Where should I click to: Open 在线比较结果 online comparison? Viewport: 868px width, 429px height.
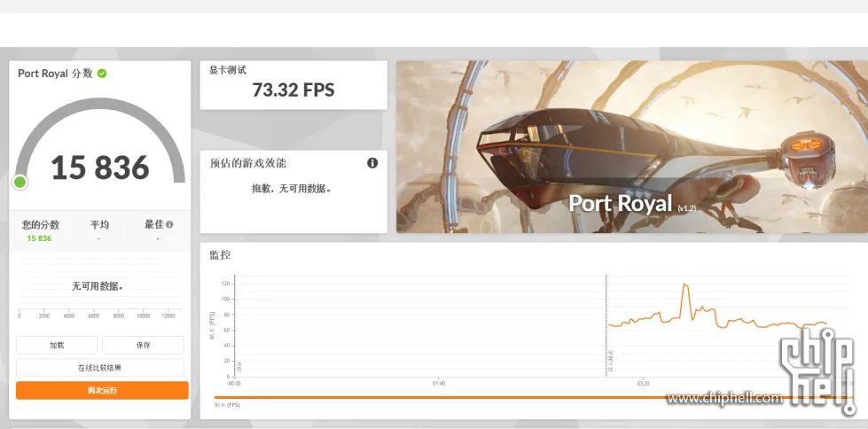99,368
